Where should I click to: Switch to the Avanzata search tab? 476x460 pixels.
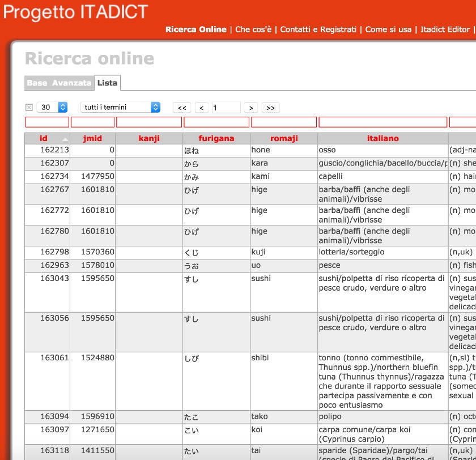tap(71, 83)
